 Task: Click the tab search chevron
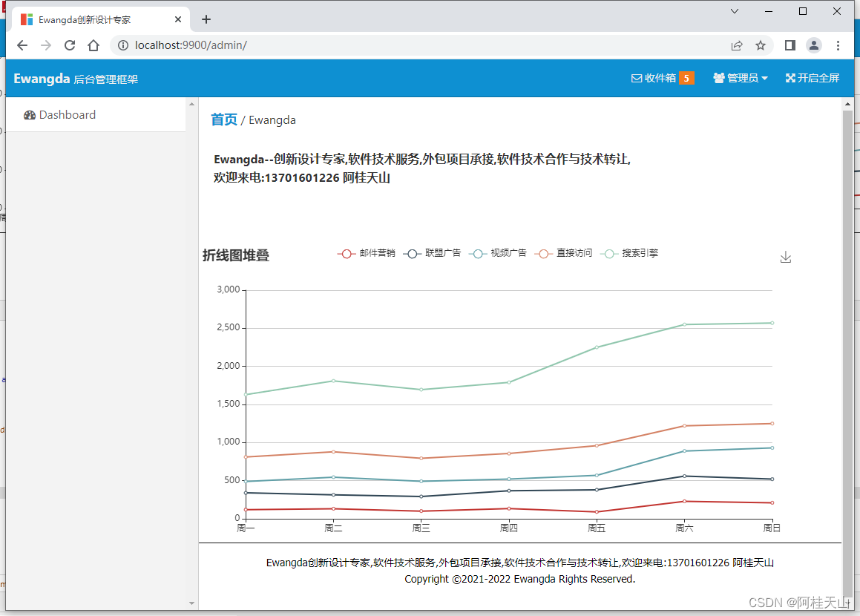[735, 11]
